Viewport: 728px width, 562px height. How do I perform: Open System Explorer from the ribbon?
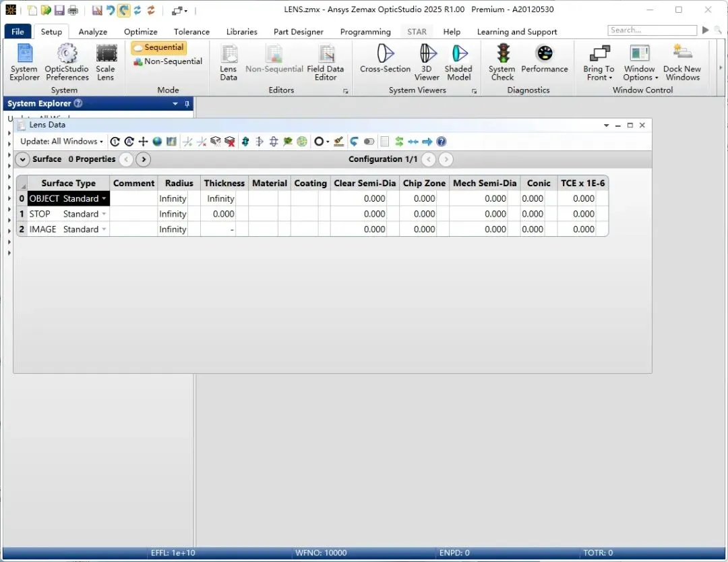[25, 62]
